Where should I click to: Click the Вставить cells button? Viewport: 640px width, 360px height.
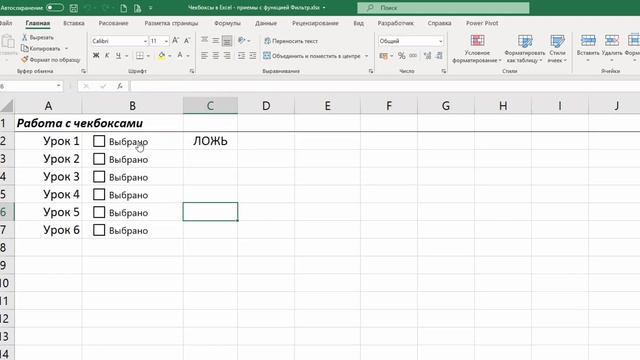coord(588,49)
